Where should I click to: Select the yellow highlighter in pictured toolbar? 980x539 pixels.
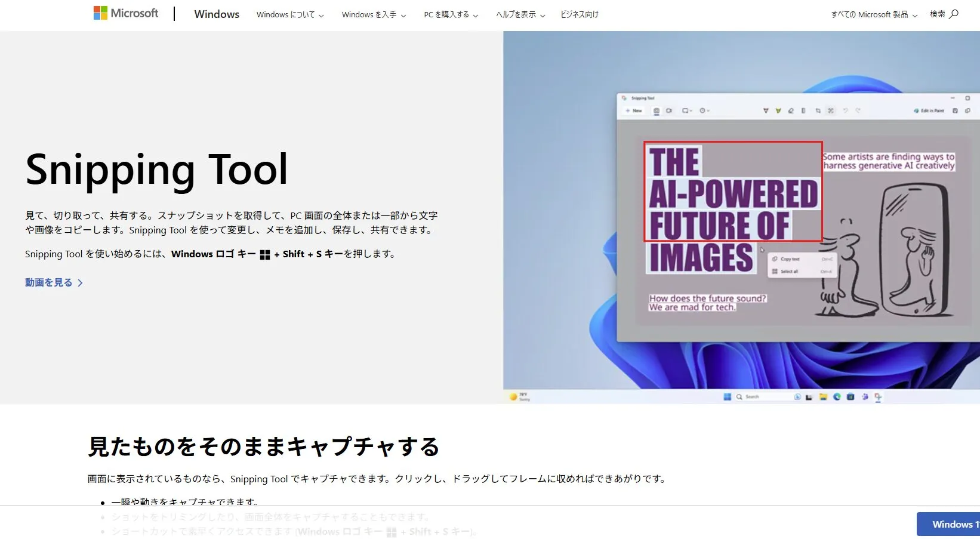point(778,110)
